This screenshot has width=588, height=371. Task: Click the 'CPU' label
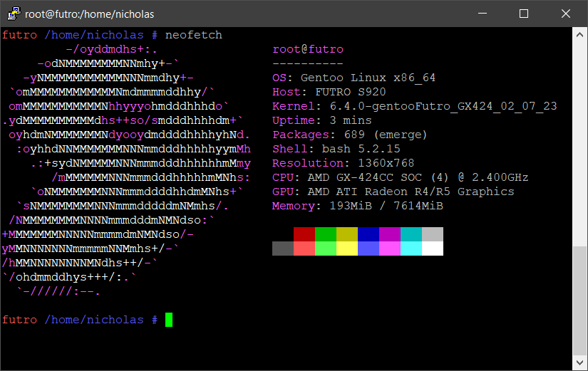[283, 177]
